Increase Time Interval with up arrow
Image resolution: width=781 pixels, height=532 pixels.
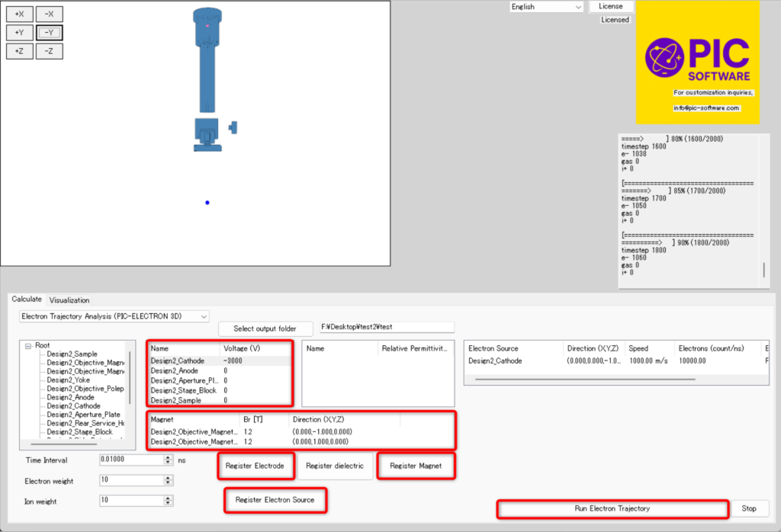coord(169,457)
